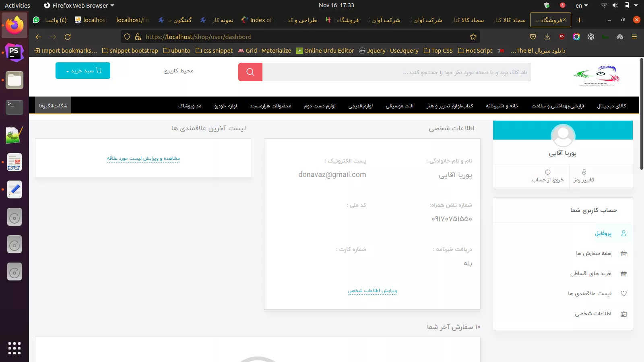The width and height of the screenshot is (644, 362).
Task: Show applications grid in the dock
Action: (14, 348)
